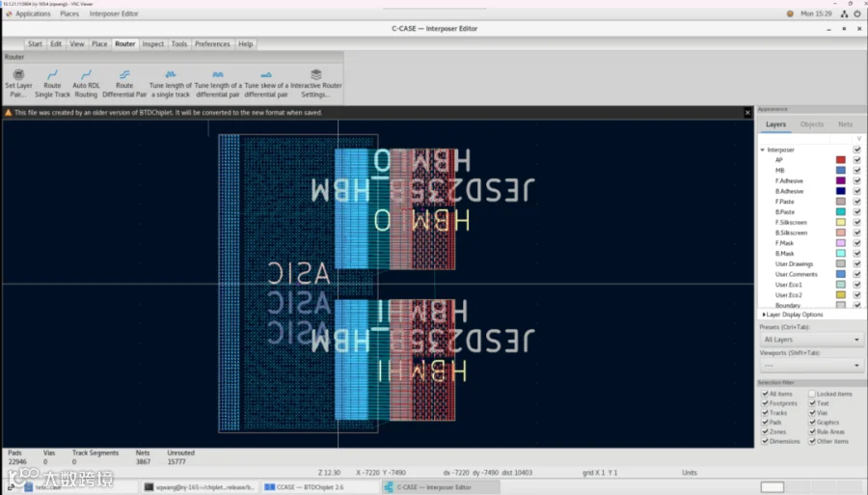Viewport: 868px width, 495px height.
Task: Hide the F.Mask layer
Action: 857,243
